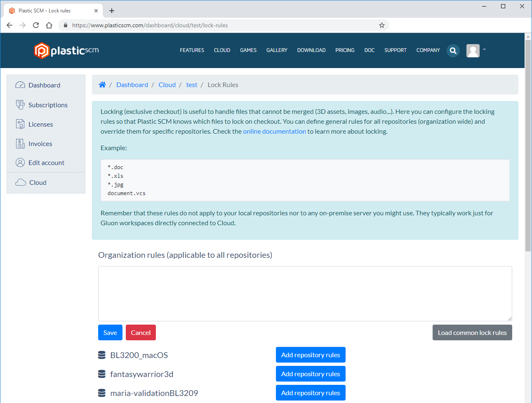532x403 pixels.
Task: Click the Dashboard gauge icon in sidebar
Action: pyautogui.click(x=20, y=85)
